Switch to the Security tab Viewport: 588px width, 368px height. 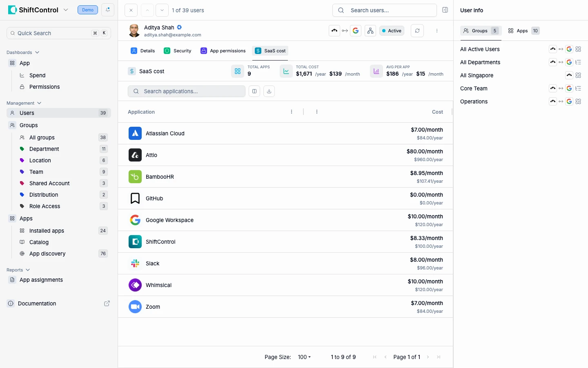pyautogui.click(x=178, y=51)
